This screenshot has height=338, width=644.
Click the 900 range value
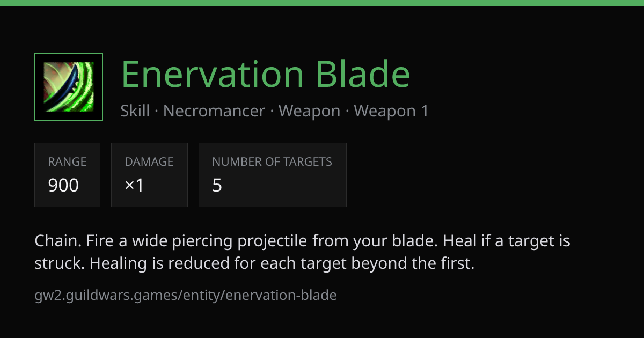point(63,185)
